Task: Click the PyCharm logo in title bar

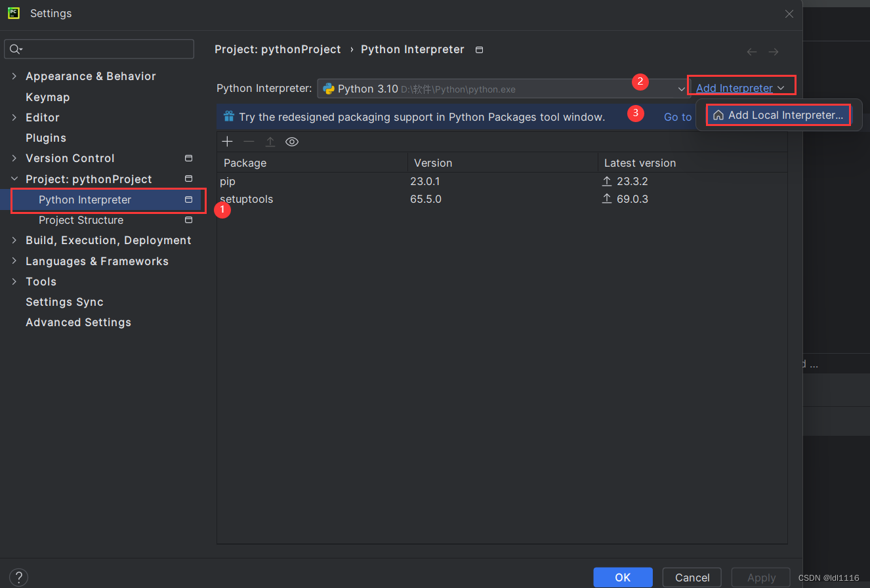Action: click(x=14, y=13)
